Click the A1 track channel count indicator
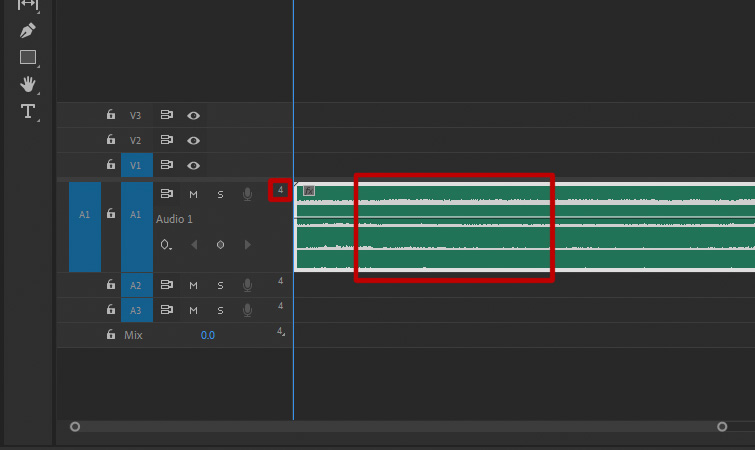 (280, 190)
